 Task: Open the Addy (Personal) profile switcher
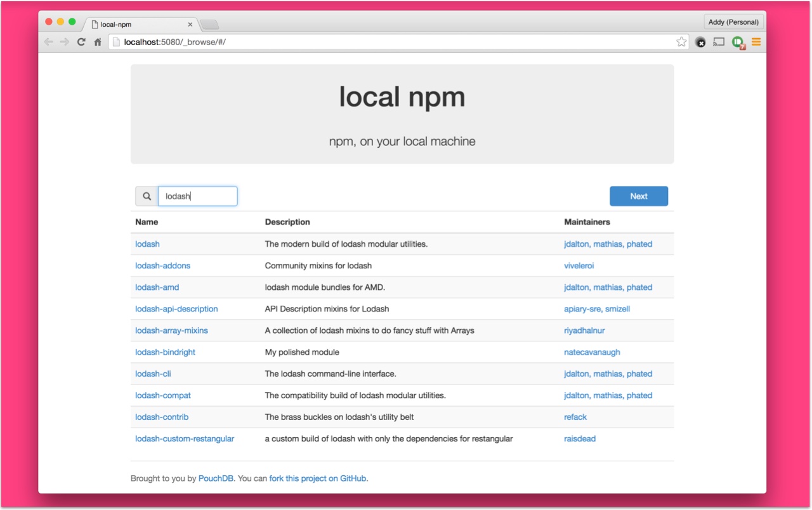[733, 22]
